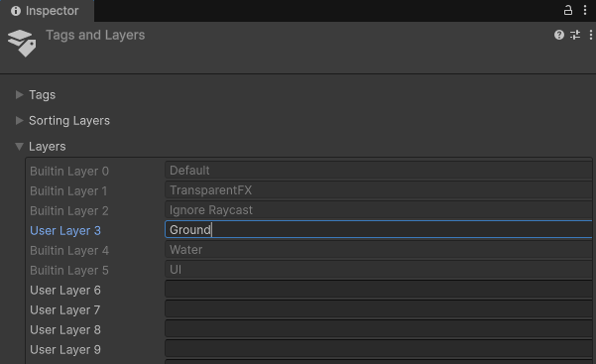
Task: Open Tags and Layers help reference
Action: point(559,35)
